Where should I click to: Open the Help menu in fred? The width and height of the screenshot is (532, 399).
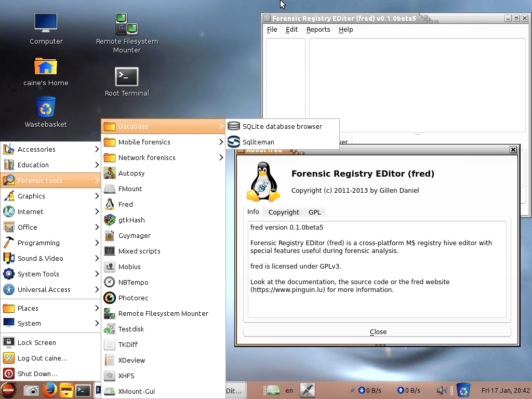(345, 30)
